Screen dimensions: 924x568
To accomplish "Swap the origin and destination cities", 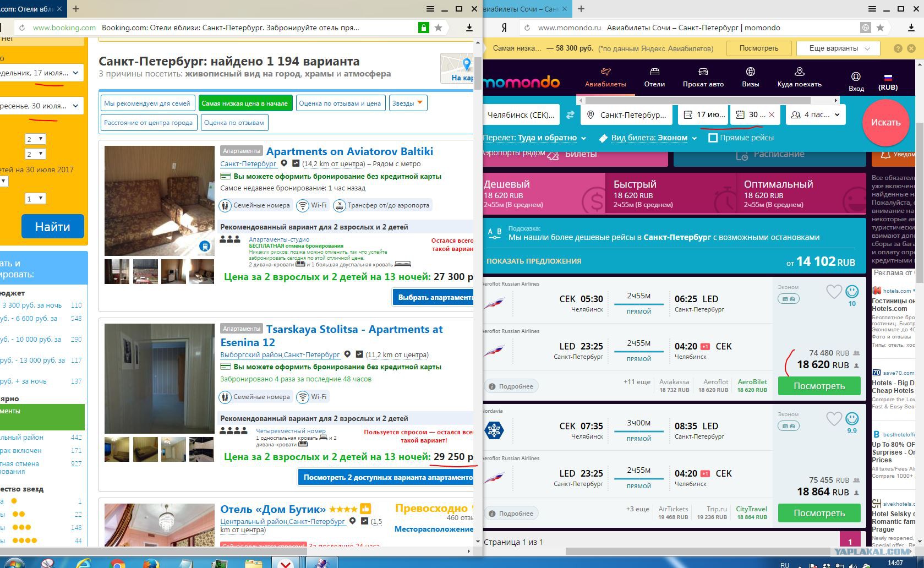I will coord(570,114).
